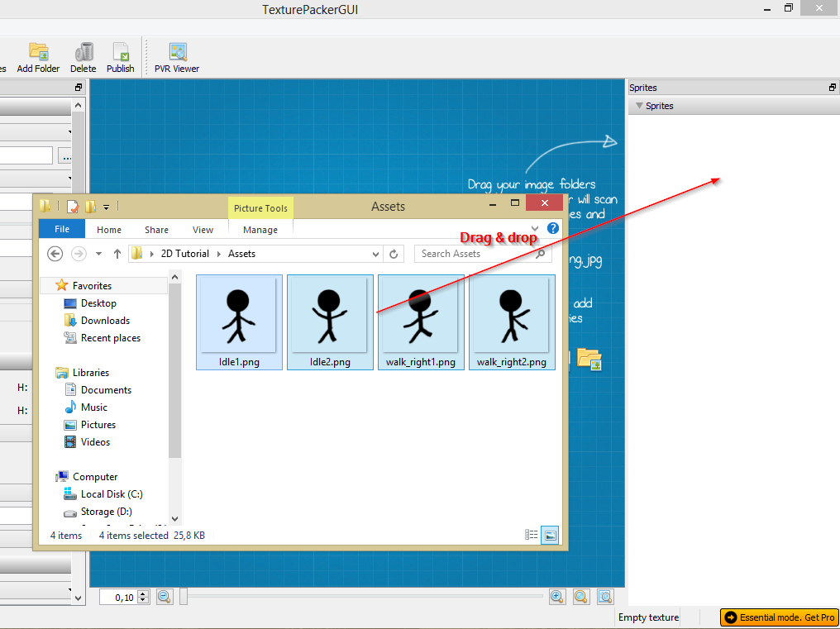840x629 pixels.
Task: Click Essential mode Get Pro button
Action: (780, 617)
